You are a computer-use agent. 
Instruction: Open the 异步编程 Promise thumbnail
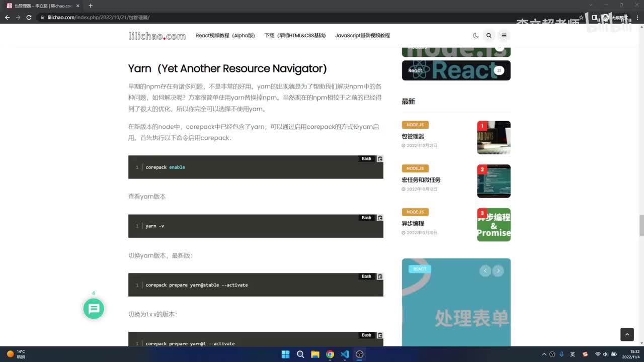pos(494,225)
